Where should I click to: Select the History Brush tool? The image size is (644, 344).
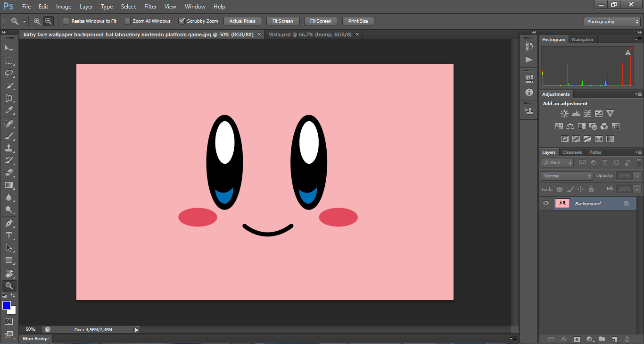9,160
